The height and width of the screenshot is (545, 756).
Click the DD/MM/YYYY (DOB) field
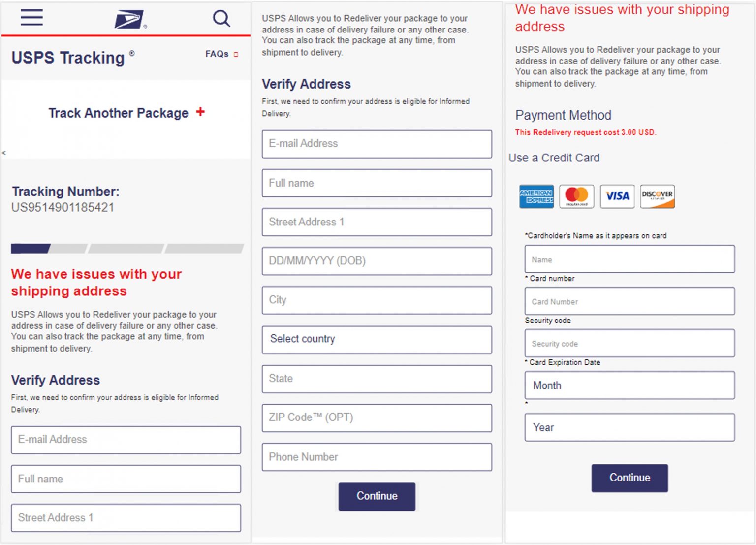(x=377, y=261)
